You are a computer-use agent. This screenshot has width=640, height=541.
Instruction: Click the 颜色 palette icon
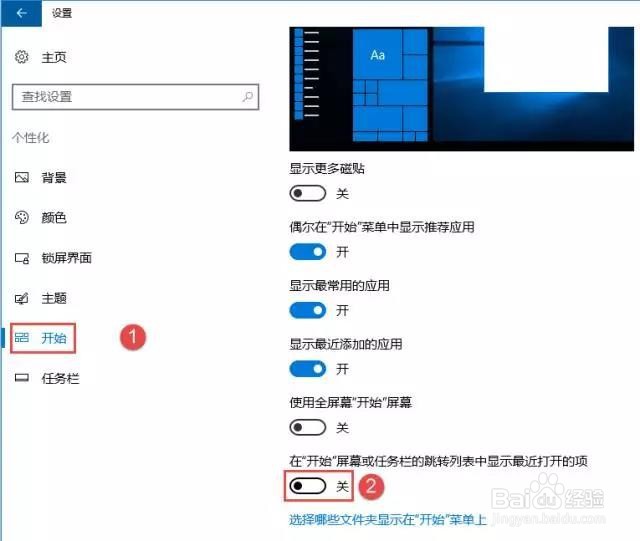pos(22,217)
